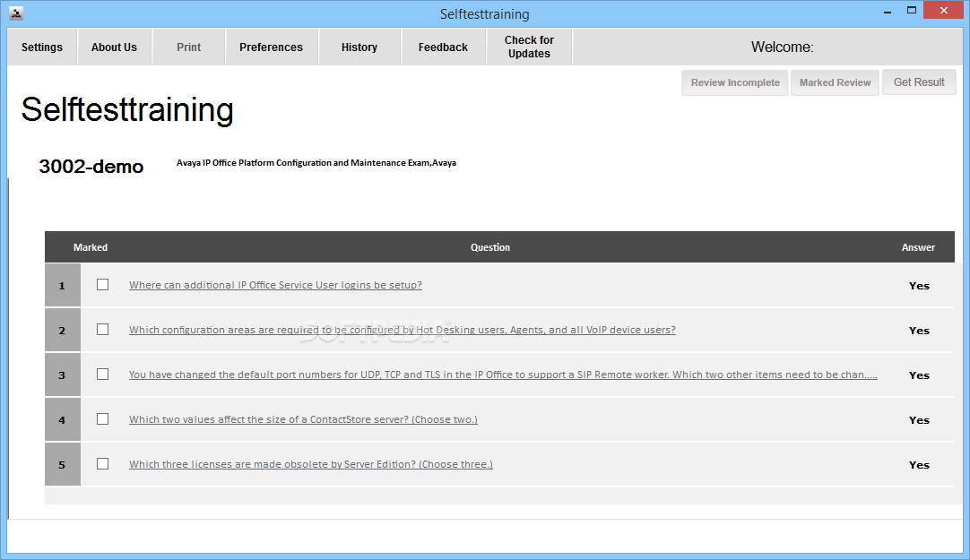Click the Marked Review button

pyautogui.click(x=835, y=82)
